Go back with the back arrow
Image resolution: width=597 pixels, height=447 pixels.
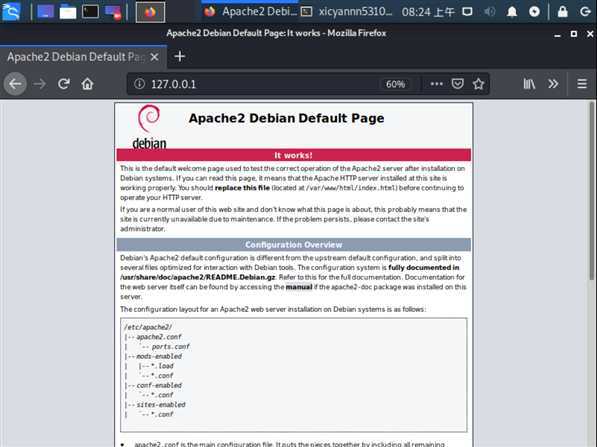[15, 84]
